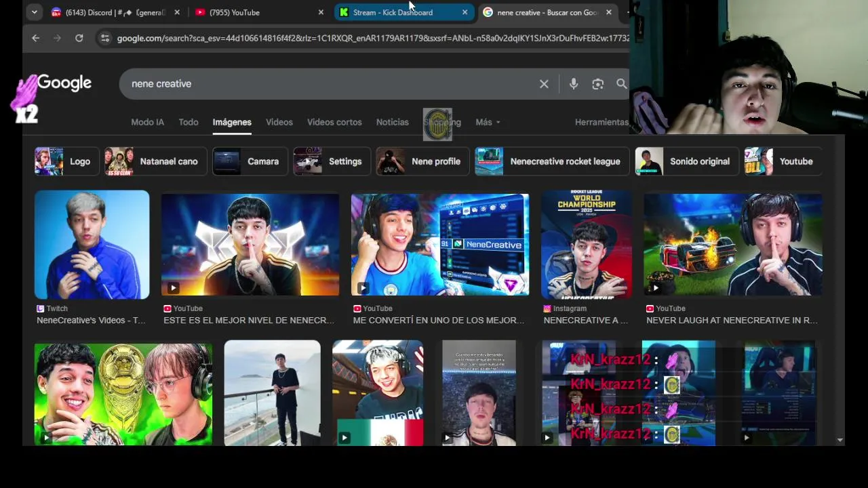Open the ME CONVERTÍ EN UNO thumbnail
Screen dimensions: 868x488
coord(440,245)
